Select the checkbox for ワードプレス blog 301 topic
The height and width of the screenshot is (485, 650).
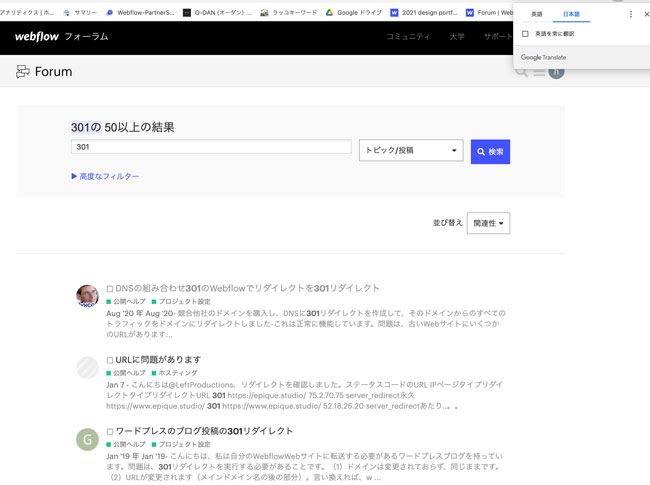click(x=110, y=432)
